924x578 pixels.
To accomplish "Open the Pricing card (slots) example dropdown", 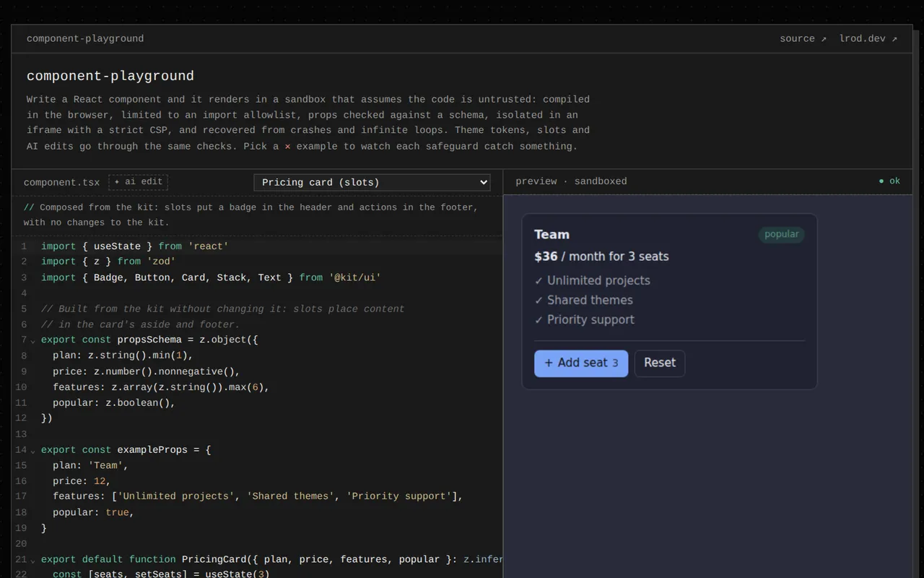I will click(372, 182).
